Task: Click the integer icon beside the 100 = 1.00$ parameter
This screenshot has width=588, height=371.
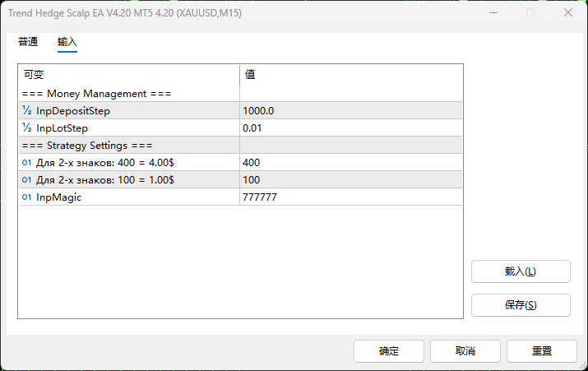Action: coord(27,180)
